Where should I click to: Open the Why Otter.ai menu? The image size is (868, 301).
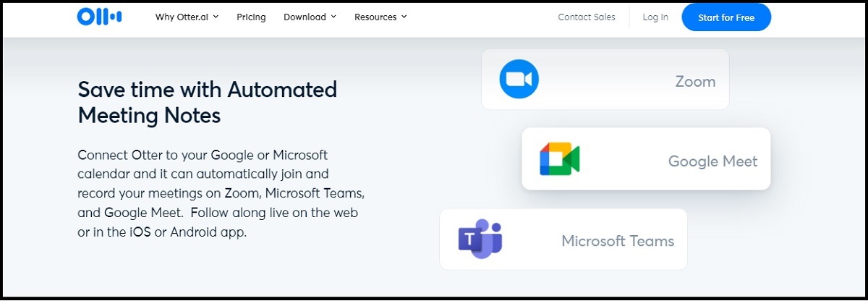pos(182,17)
